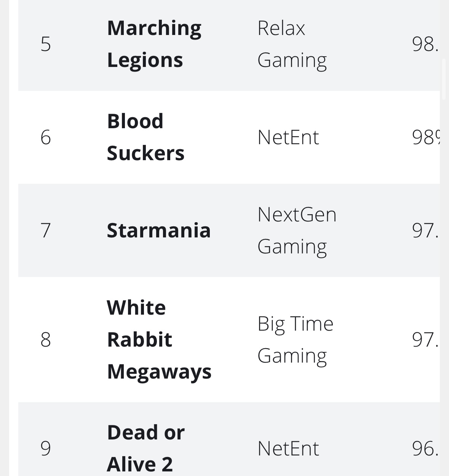Click rank number 8 cell
Screen dimensions: 449x476
(46, 339)
